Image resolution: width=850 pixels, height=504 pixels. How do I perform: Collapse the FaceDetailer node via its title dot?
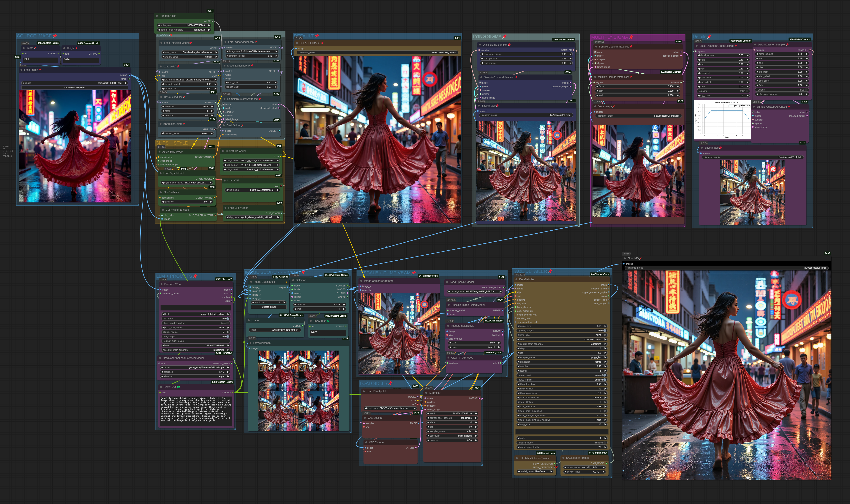pyautogui.click(x=516, y=280)
